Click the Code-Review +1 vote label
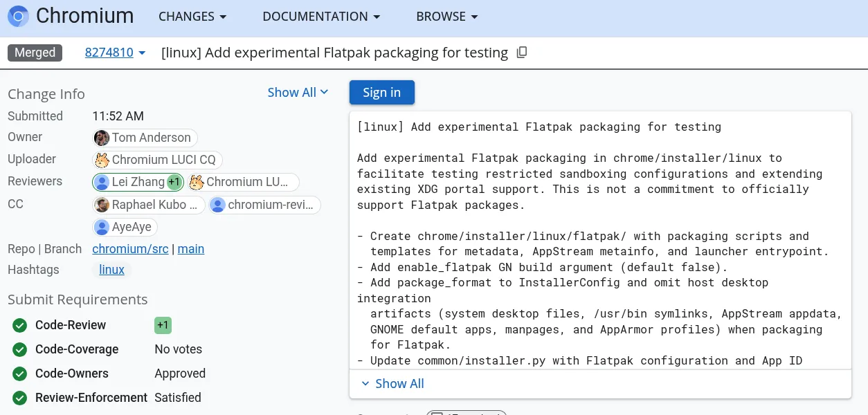This screenshot has height=415, width=868. click(x=163, y=325)
